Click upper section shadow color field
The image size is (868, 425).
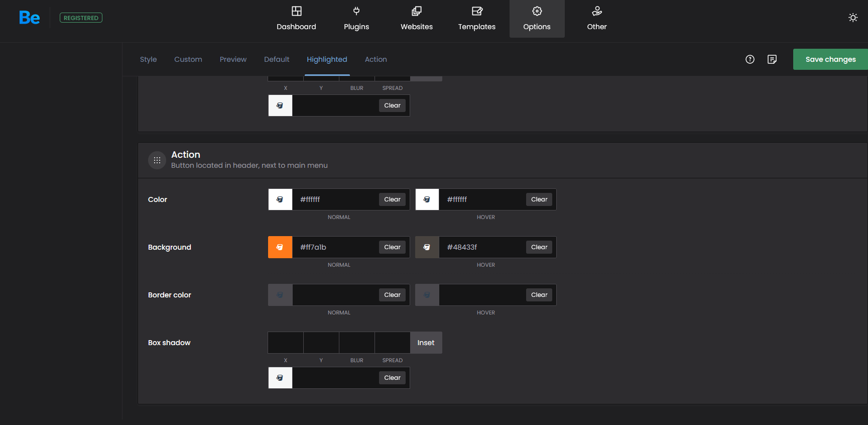tap(335, 105)
